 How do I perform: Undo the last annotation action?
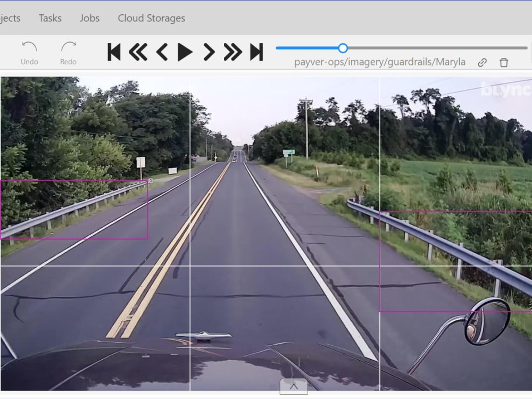coord(29,53)
